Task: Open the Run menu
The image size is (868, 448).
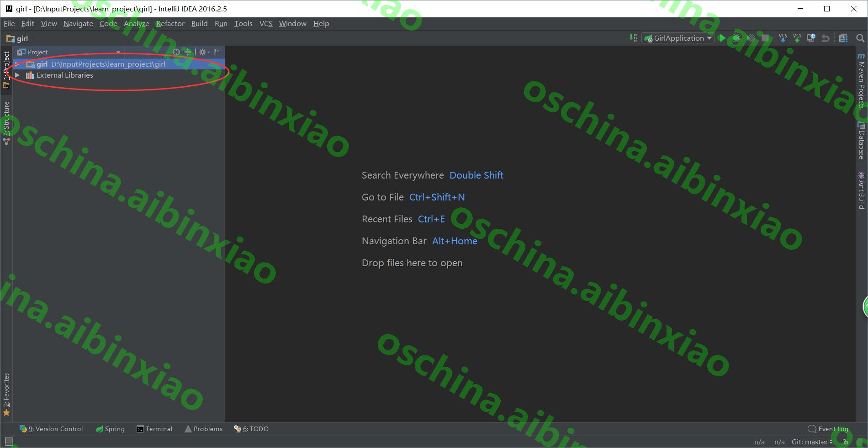Action: tap(221, 23)
